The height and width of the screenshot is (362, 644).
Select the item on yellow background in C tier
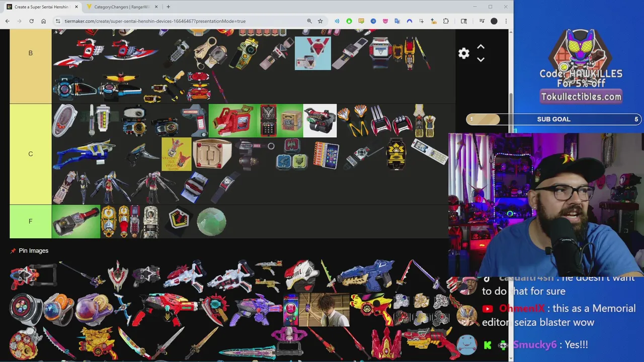point(177,154)
